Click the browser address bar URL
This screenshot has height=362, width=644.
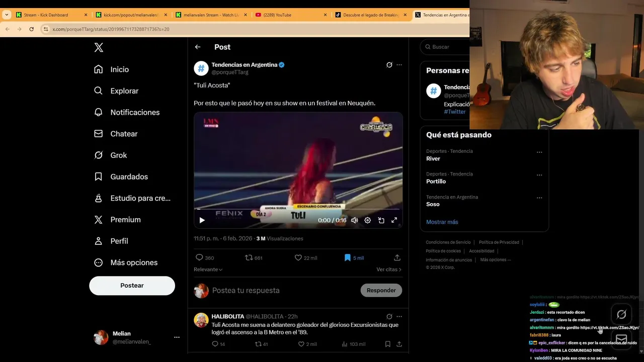click(111, 29)
